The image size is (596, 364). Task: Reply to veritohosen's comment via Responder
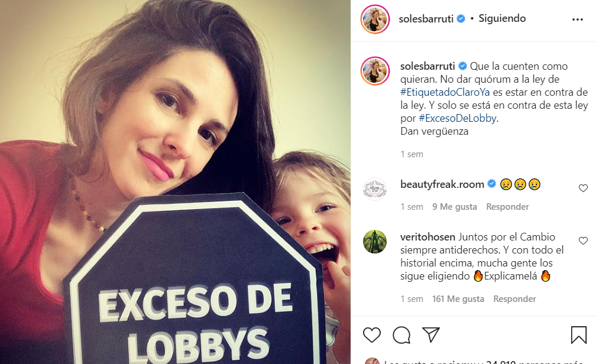tap(514, 299)
